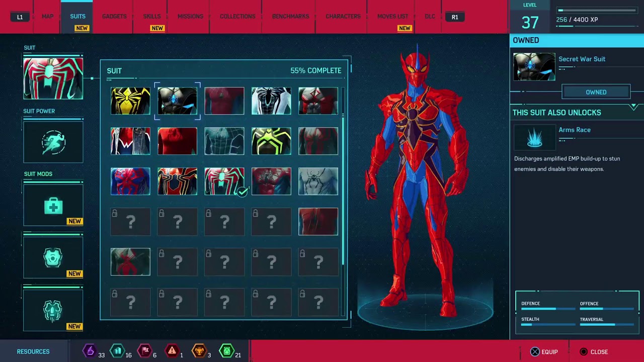Select the black suit with green spider
The image size is (644, 362).
(271, 141)
